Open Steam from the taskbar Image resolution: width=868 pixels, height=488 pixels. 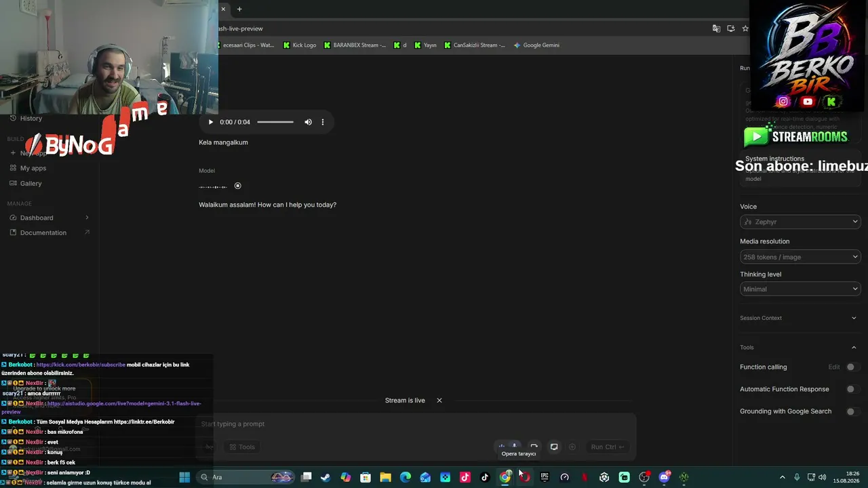325,477
